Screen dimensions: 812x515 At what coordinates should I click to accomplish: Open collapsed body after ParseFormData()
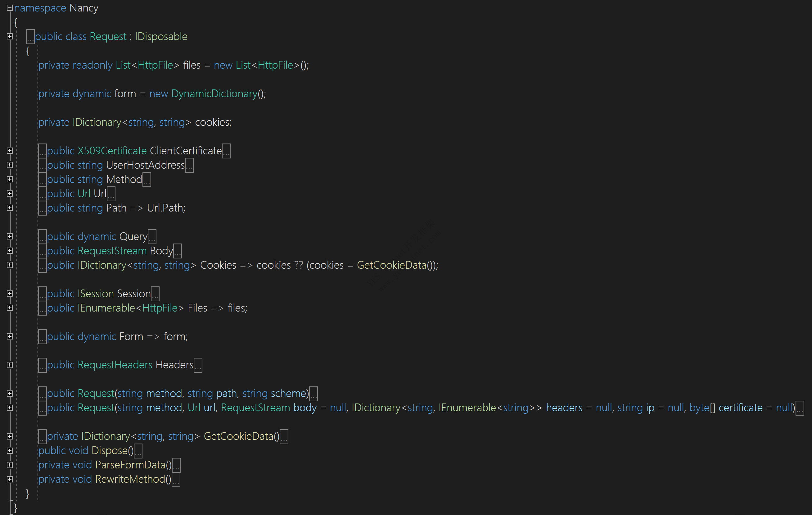tap(176, 465)
